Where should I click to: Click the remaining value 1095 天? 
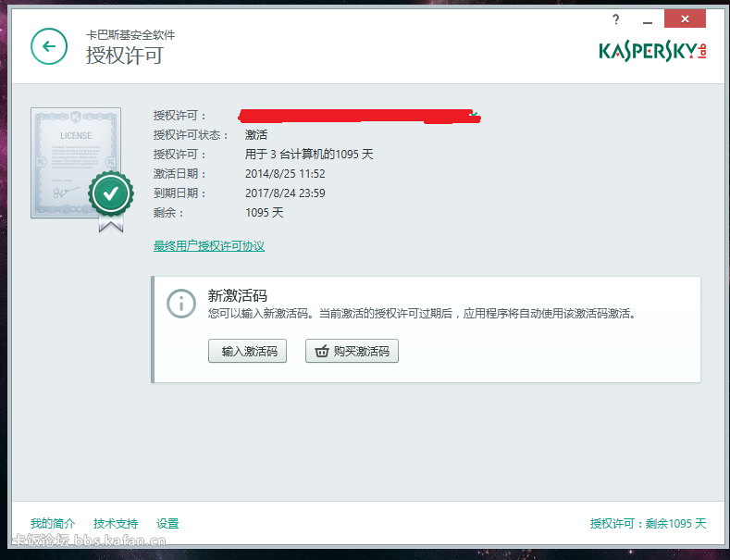[265, 213]
